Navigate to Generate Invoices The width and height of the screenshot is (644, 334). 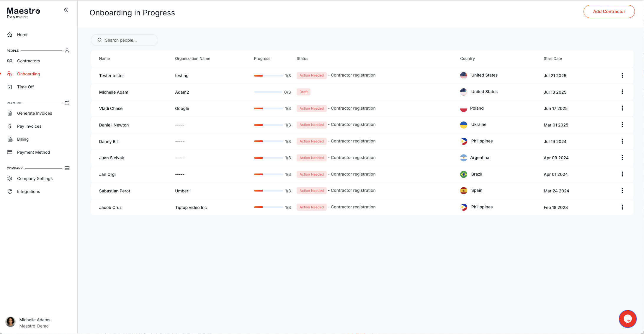pos(35,113)
